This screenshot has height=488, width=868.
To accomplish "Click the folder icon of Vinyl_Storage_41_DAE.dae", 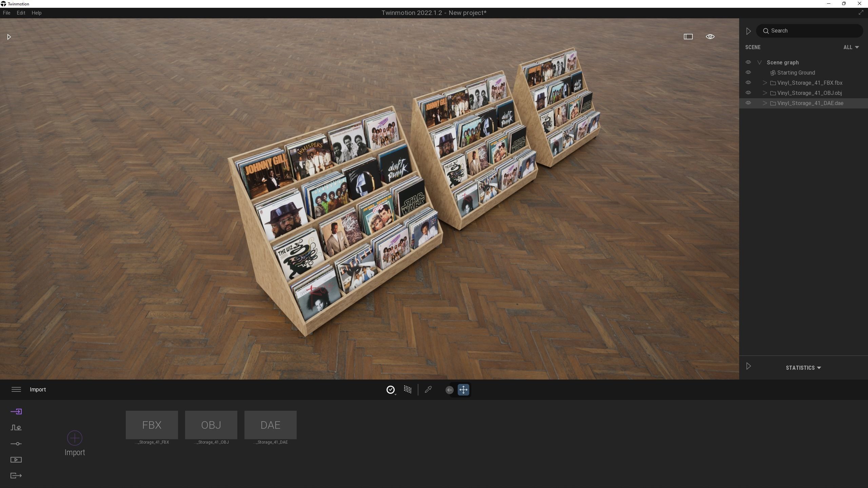I will (773, 103).
